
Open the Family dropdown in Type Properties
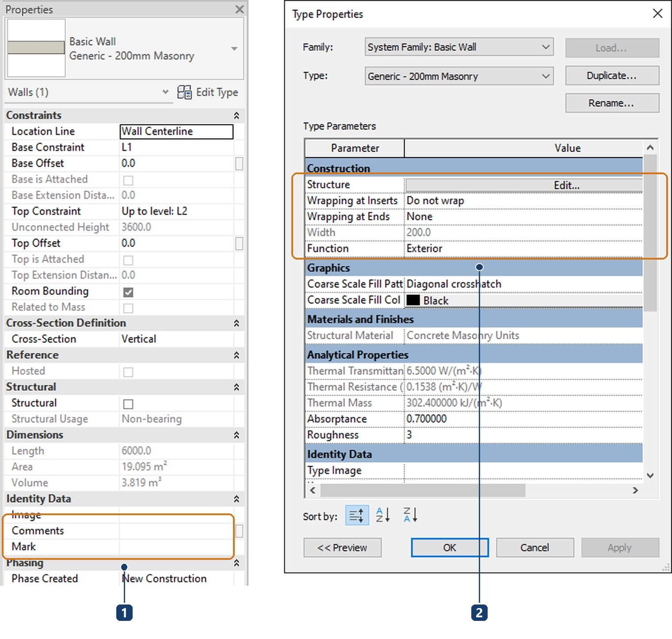pos(459,47)
